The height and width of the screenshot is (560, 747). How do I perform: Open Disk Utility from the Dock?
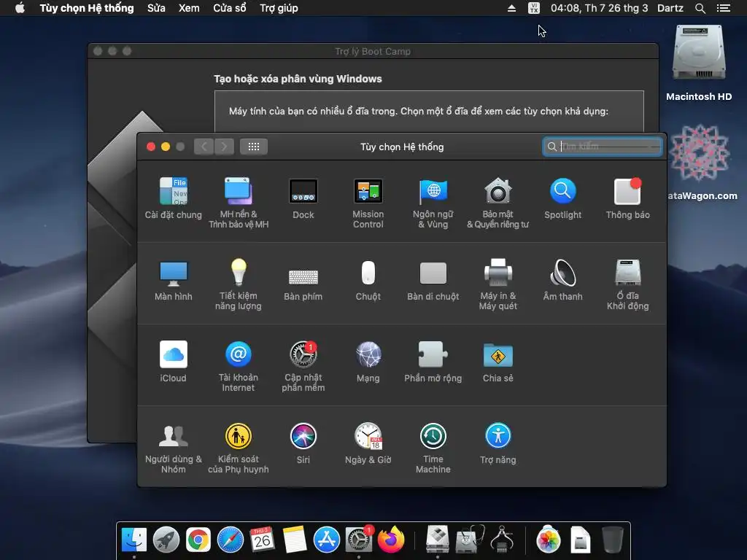pyautogui.click(x=471, y=540)
